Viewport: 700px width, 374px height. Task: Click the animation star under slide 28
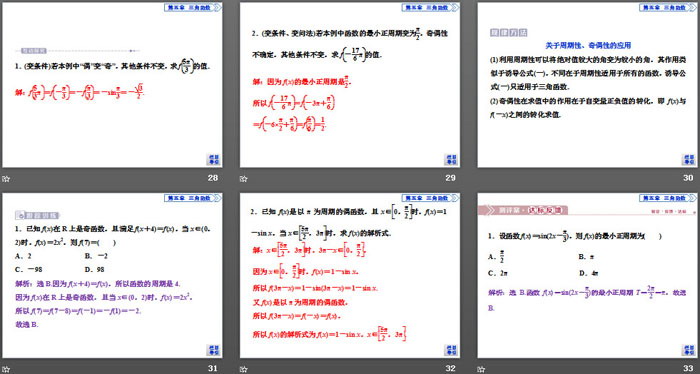[6, 179]
